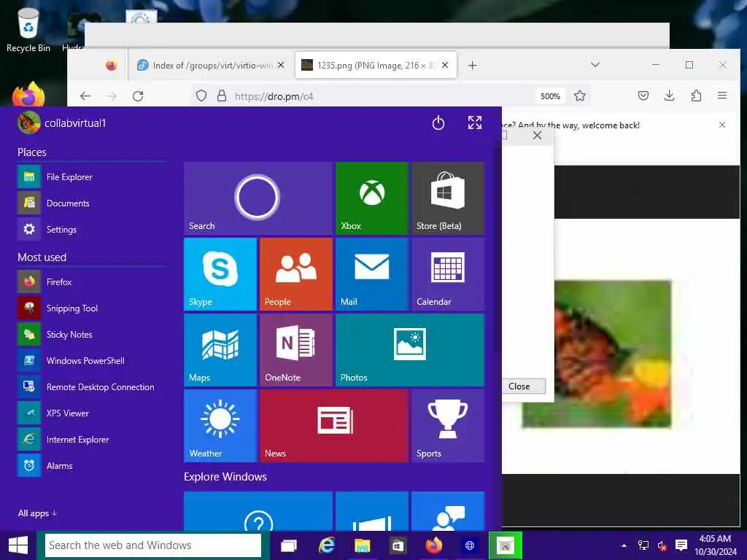Open the Action Center notifications icon
This screenshot has width=747, height=560.
[x=681, y=545]
